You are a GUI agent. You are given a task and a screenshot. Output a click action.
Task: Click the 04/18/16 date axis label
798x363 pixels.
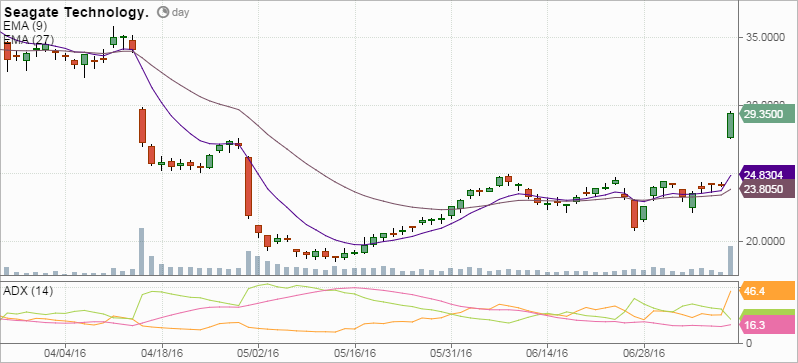(x=162, y=353)
